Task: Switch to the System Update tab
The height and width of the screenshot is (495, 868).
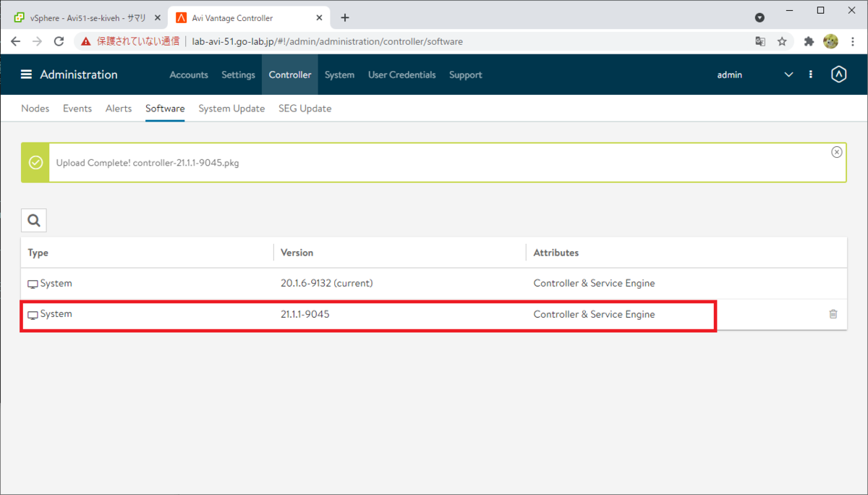Action: (x=231, y=109)
